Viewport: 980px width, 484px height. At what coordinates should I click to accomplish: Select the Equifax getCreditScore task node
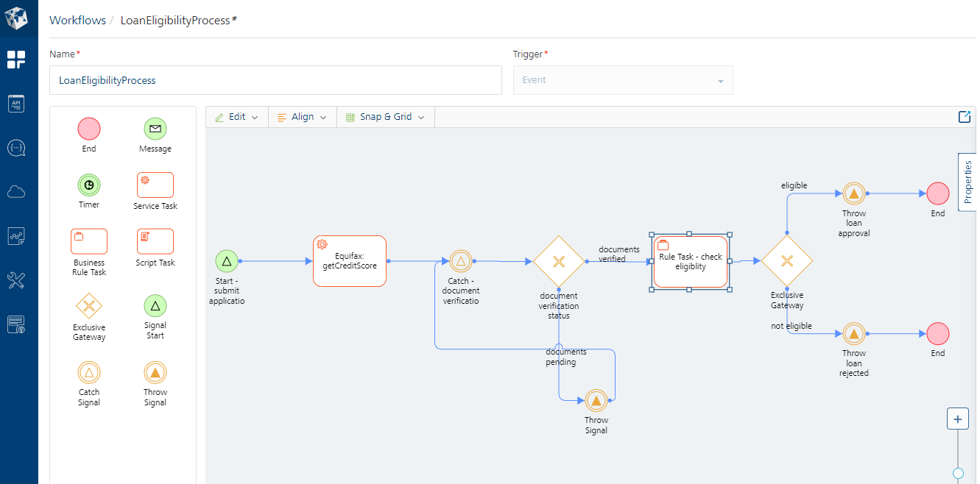(350, 261)
